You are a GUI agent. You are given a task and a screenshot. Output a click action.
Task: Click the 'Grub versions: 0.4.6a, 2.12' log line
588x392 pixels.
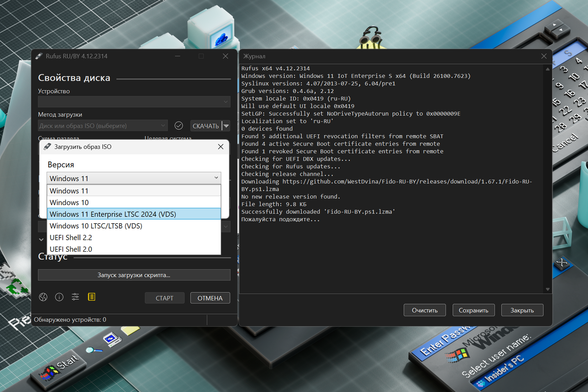point(288,91)
